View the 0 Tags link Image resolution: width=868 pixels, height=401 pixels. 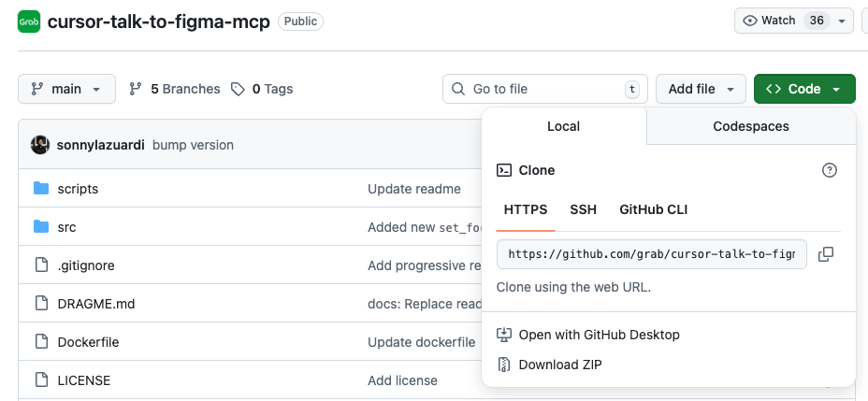(x=262, y=89)
